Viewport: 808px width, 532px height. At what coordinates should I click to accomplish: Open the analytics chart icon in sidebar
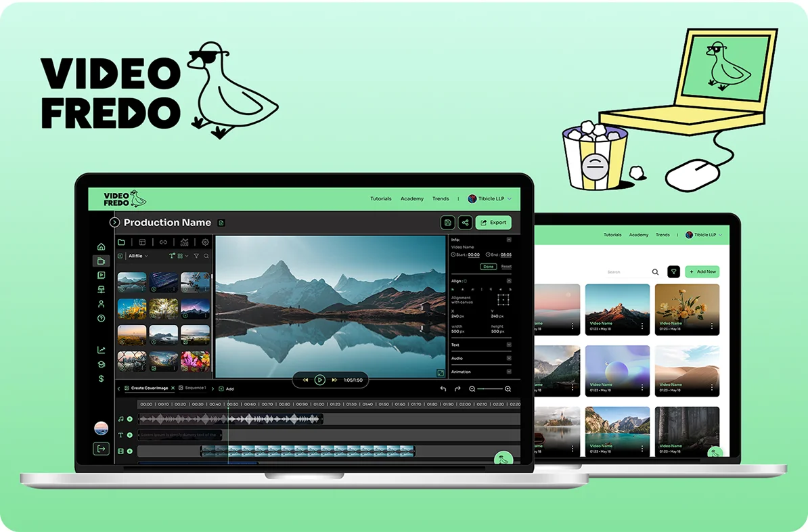101,350
